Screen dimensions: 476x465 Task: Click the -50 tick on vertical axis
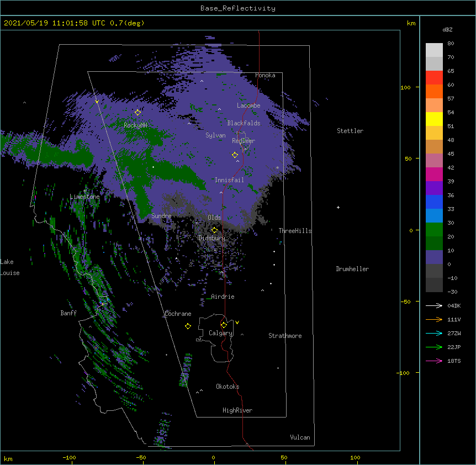[x=405, y=302]
